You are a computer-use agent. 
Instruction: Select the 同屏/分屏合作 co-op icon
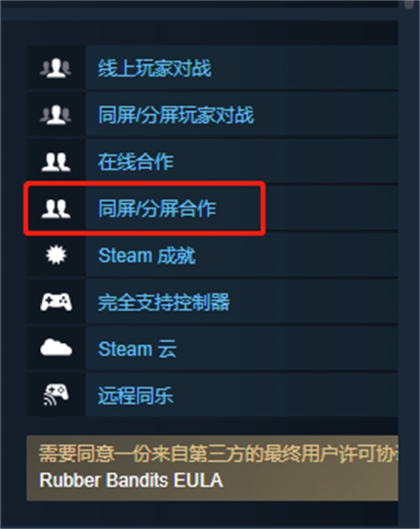pos(56,209)
